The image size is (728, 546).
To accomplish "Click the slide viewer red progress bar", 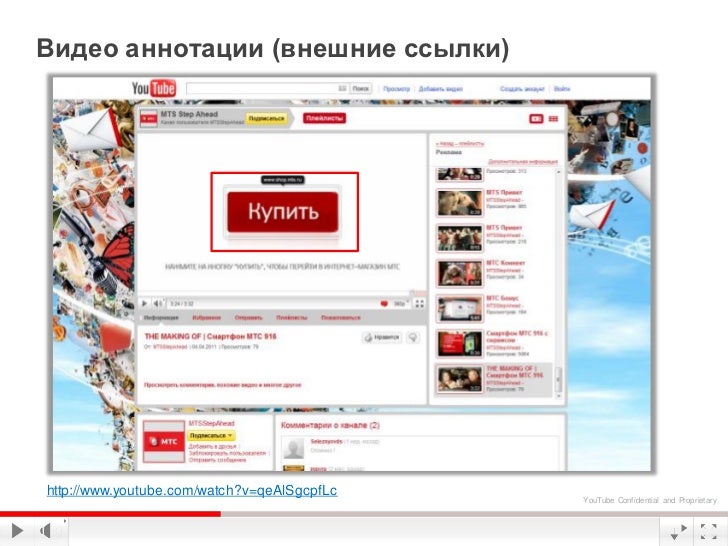I will pyautogui.click(x=110, y=514).
